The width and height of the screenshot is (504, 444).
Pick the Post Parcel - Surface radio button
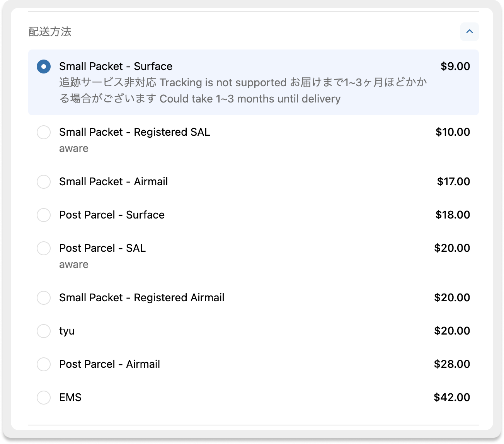tap(44, 215)
